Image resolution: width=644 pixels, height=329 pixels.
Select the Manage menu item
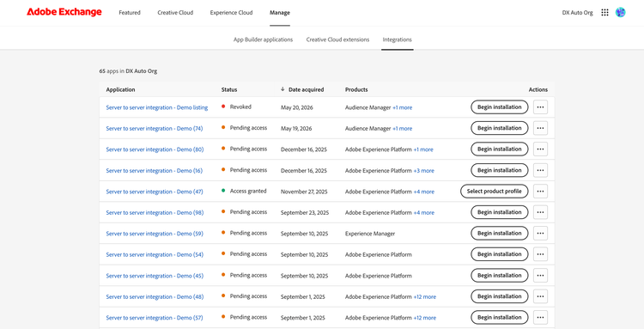280,13
